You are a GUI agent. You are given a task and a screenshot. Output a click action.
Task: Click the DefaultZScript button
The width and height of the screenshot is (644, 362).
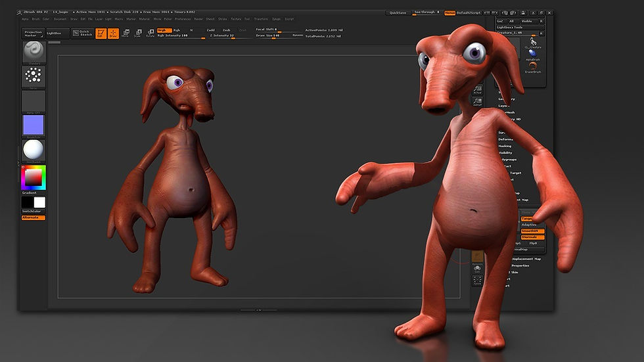(469, 13)
